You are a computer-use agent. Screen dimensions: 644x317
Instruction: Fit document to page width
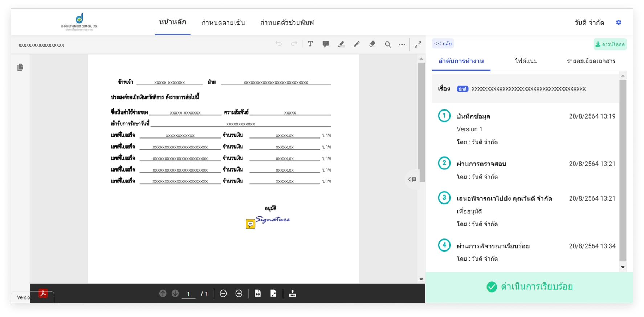click(258, 293)
